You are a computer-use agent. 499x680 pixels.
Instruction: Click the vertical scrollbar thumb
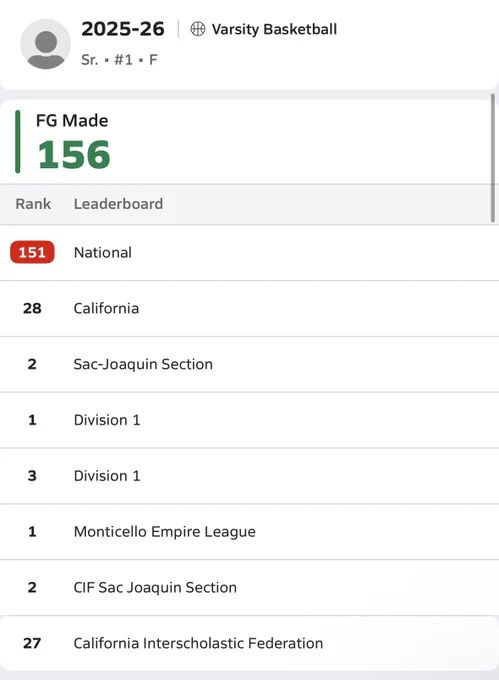tap(493, 158)
